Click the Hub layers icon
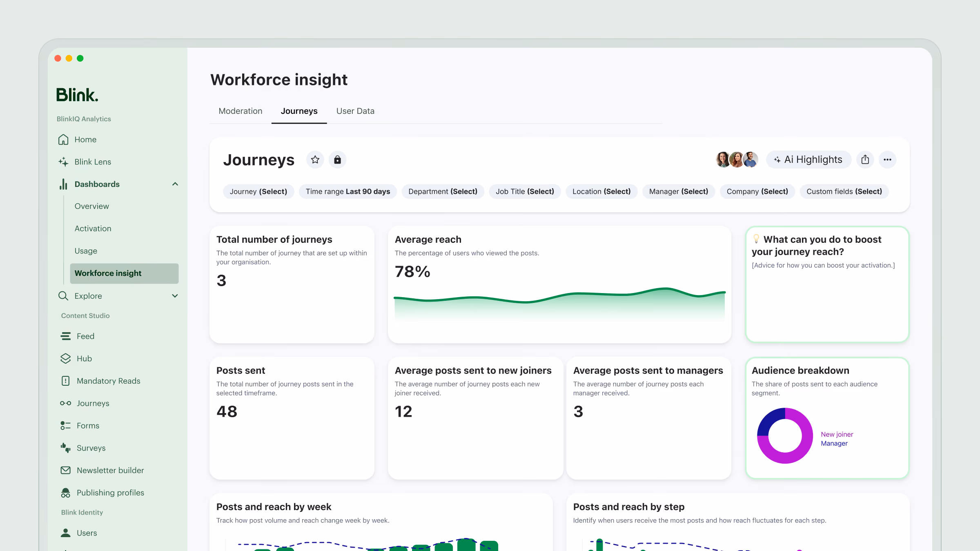This screenshot has width=980, height=551. pos(65,358)
